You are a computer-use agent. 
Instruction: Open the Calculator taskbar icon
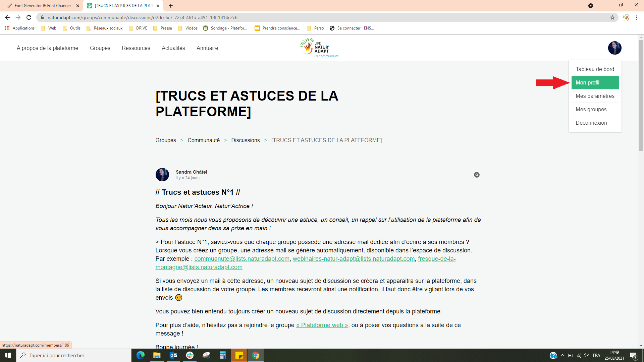click(223, 355)
